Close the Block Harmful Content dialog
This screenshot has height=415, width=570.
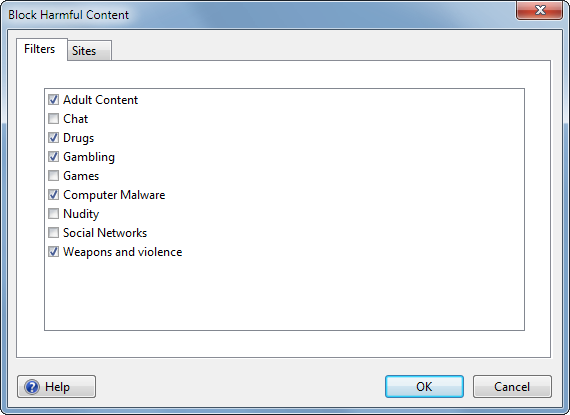coord(539,10)
